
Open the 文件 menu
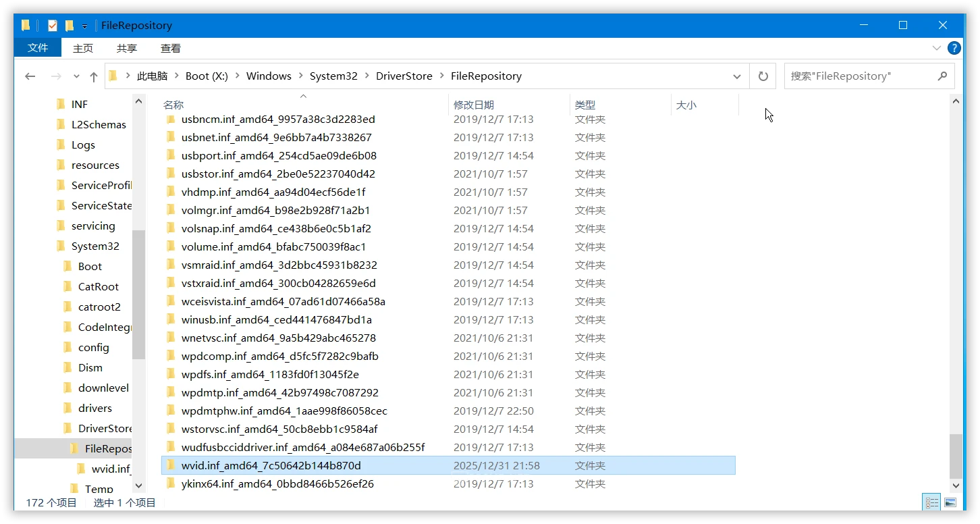(x=38, y=48)
